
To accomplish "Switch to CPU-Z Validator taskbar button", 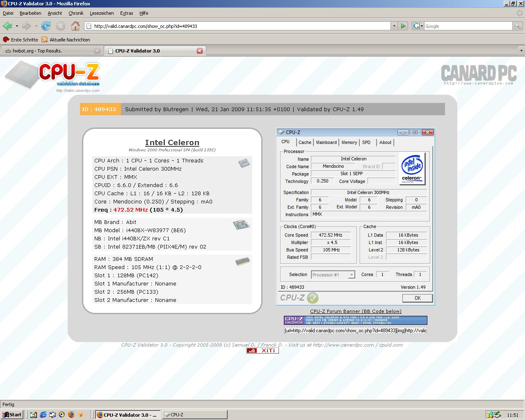I will (x=128, y=415).
